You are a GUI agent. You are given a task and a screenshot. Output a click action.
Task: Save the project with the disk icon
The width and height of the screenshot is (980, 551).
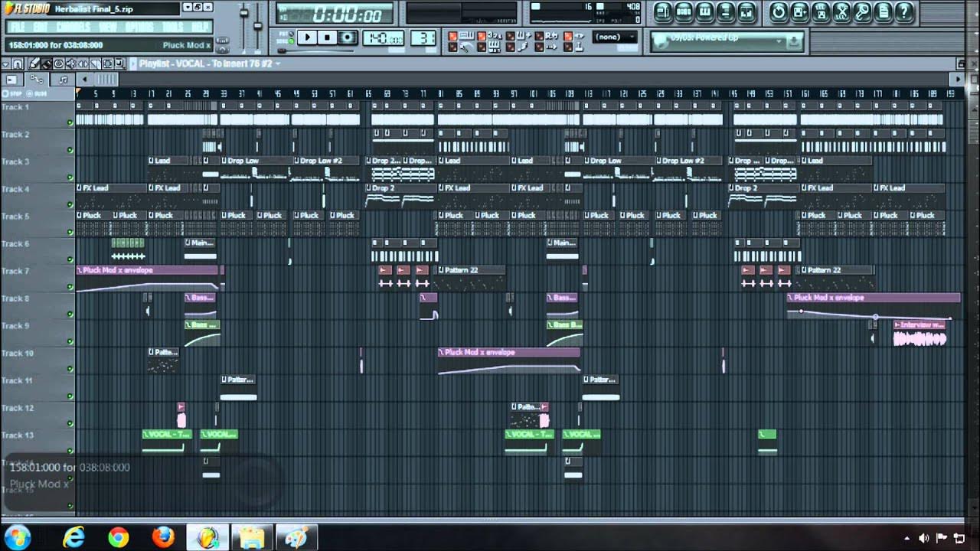click(799, 11)
